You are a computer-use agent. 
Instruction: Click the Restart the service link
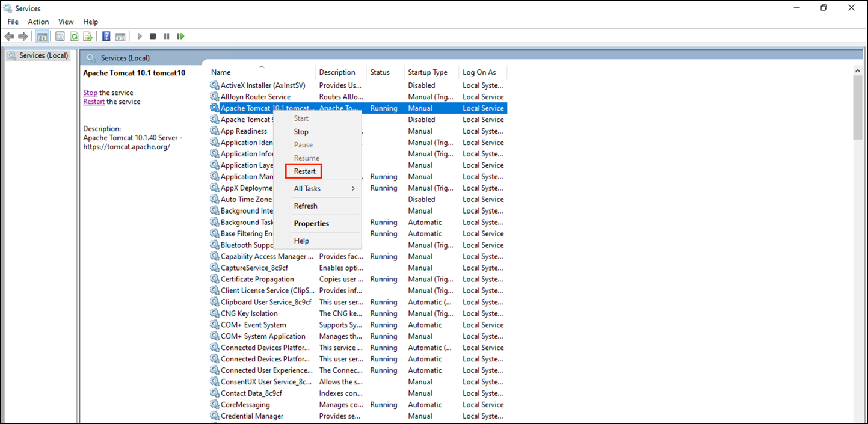94,102
